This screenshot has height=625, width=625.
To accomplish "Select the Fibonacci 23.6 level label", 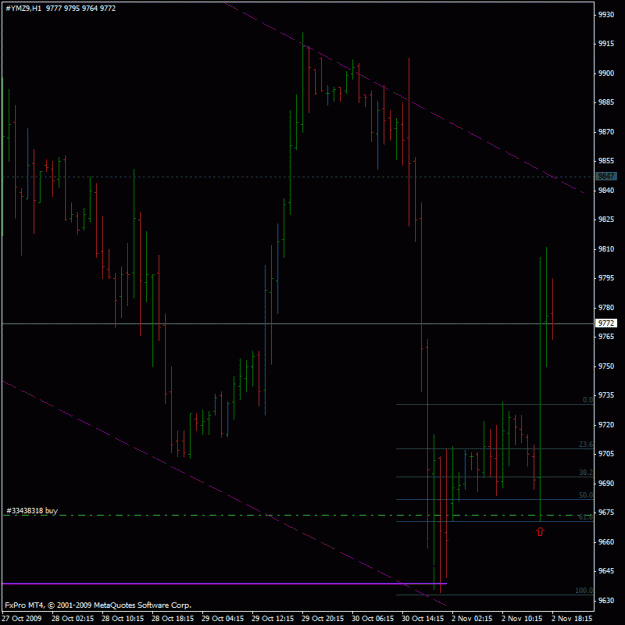I will coord(586,444).
